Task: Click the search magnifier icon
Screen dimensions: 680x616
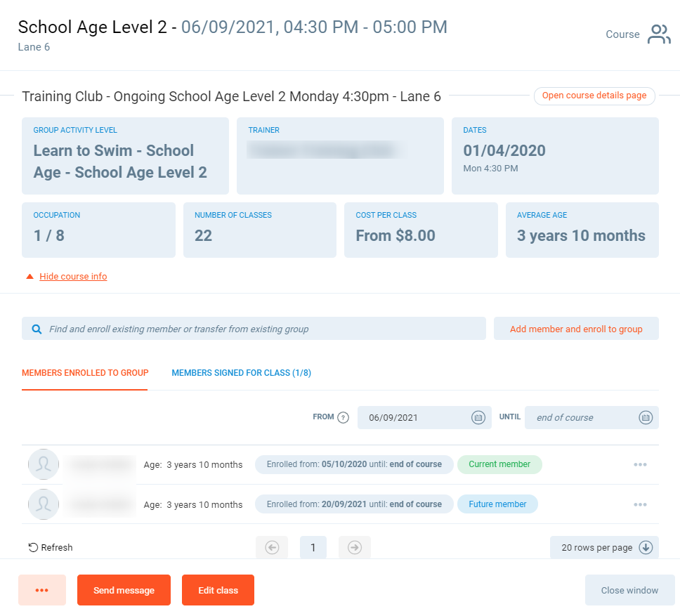Action: 37,329
